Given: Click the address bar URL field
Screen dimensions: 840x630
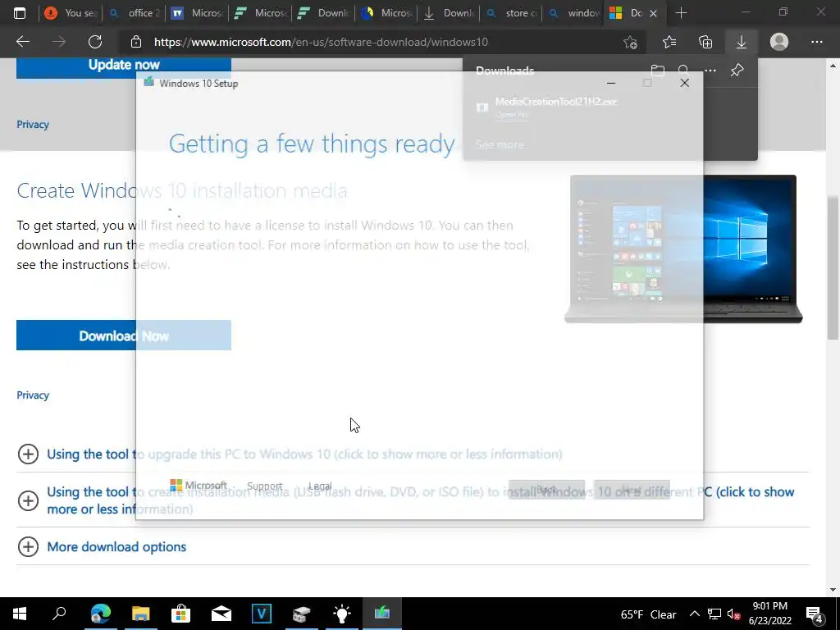Looking at the screenshot, I should pos(375,42).
